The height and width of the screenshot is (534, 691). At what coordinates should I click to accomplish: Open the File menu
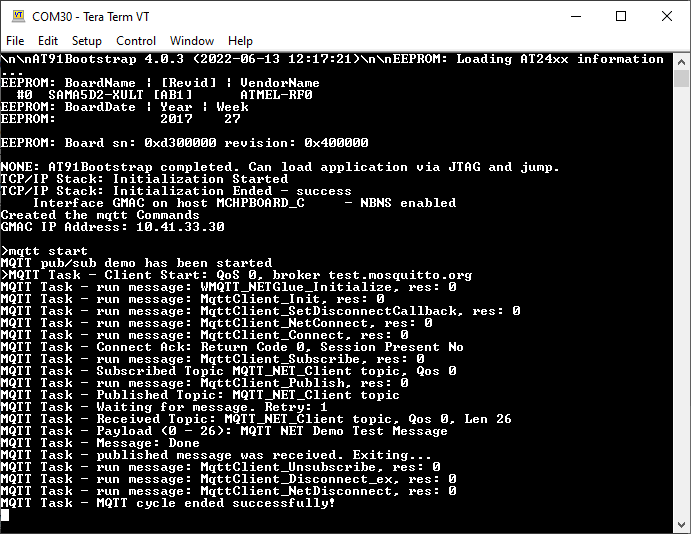pos(15,41)
